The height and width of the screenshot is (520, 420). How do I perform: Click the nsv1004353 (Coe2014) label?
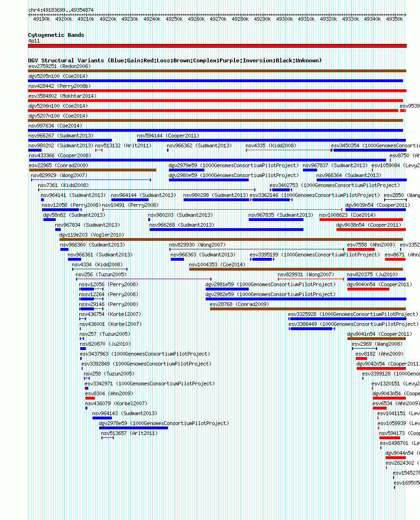coord(217,265)
